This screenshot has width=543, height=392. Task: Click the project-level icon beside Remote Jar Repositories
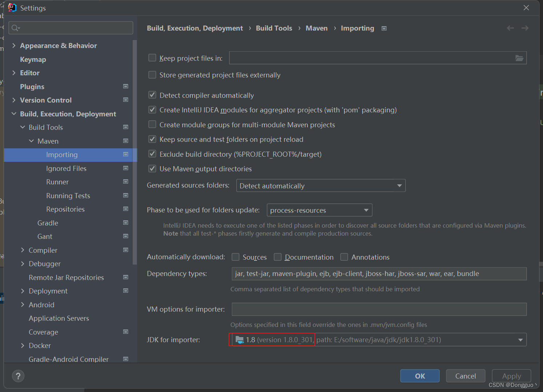(x=126, y=277)
